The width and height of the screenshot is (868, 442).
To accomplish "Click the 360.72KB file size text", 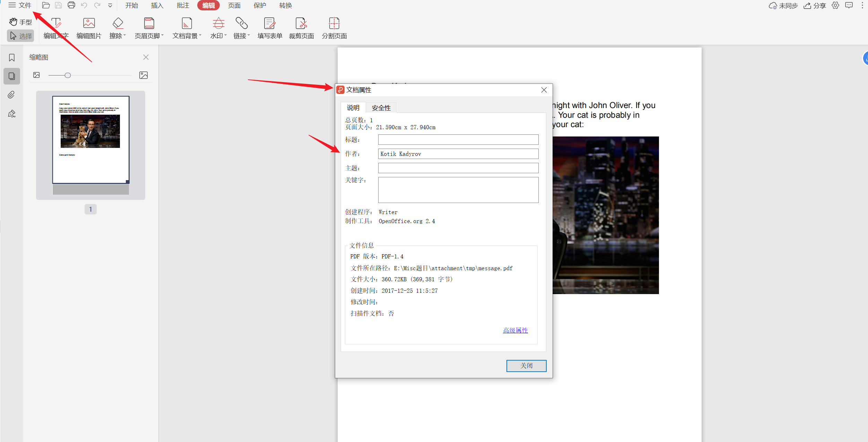I will coord(417,279).
